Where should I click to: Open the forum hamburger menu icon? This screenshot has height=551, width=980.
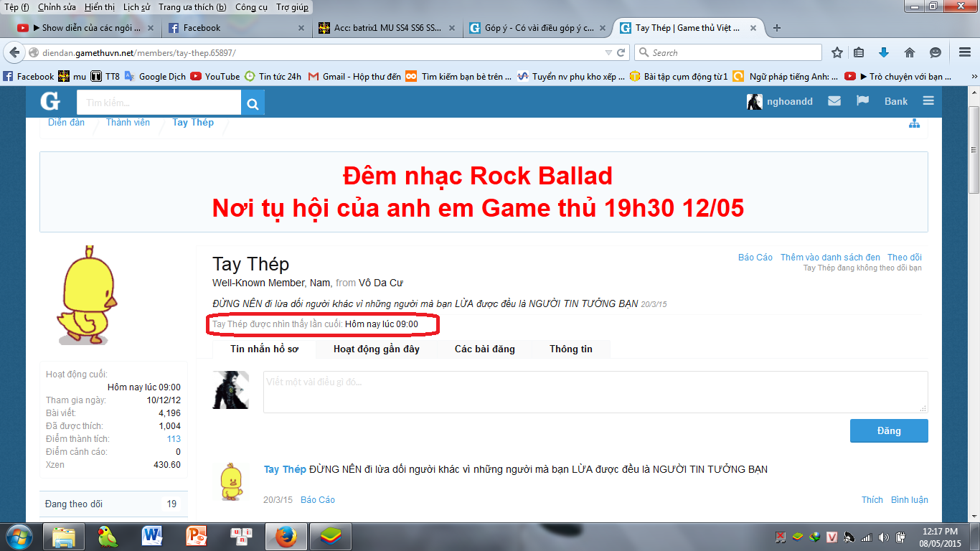pyautogui.click(x=928, y=102)
